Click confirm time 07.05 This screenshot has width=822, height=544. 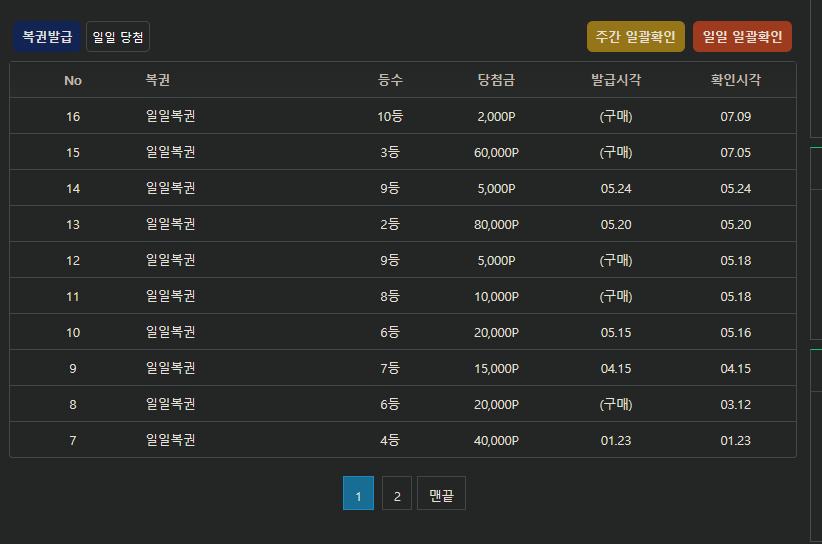(736, 153)
